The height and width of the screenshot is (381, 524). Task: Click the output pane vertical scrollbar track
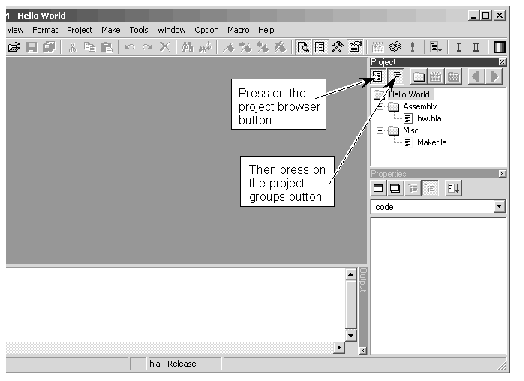click(x=351, y=304)
